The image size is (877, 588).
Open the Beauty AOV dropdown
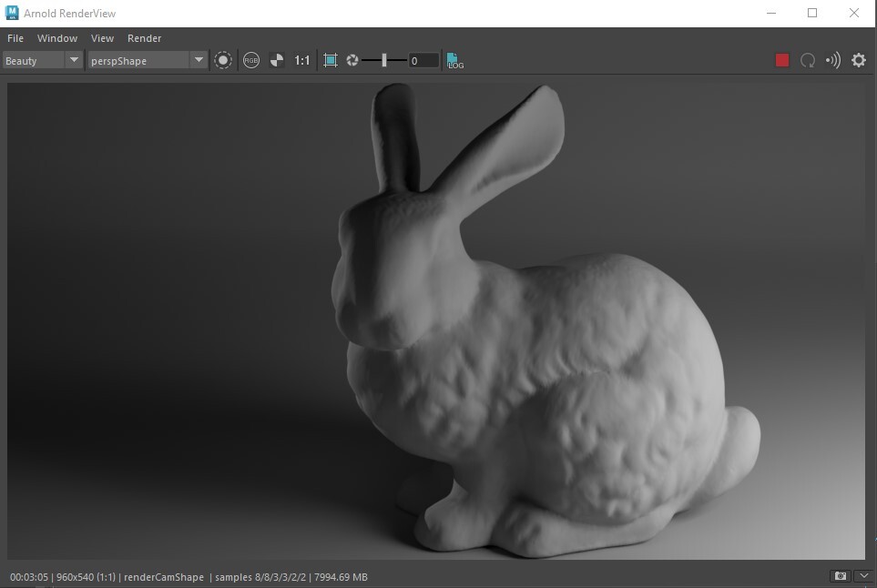click(43, 61)
